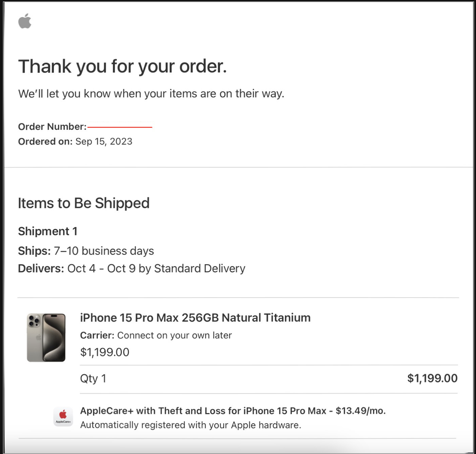Screen dimensions: 476x454
Task: Click the redacted Order Number line
Action: tap(120, 127)
